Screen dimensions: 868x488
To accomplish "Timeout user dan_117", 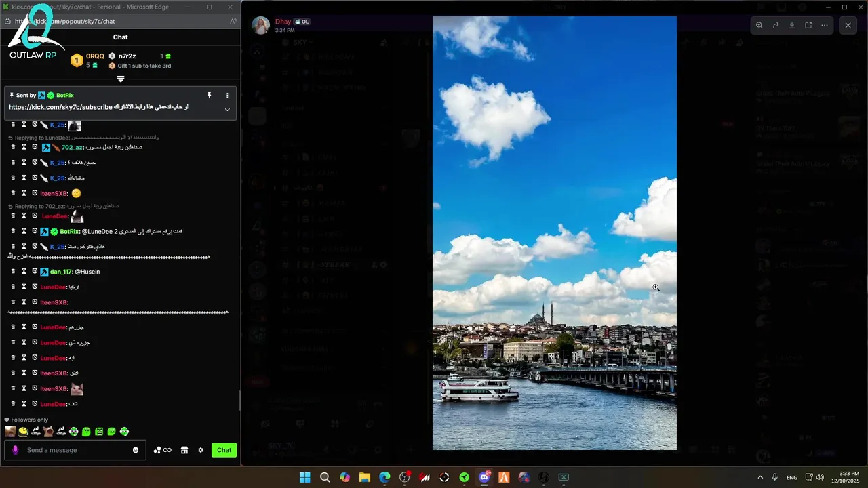I will pyautogui.click(x=24, y=271).
